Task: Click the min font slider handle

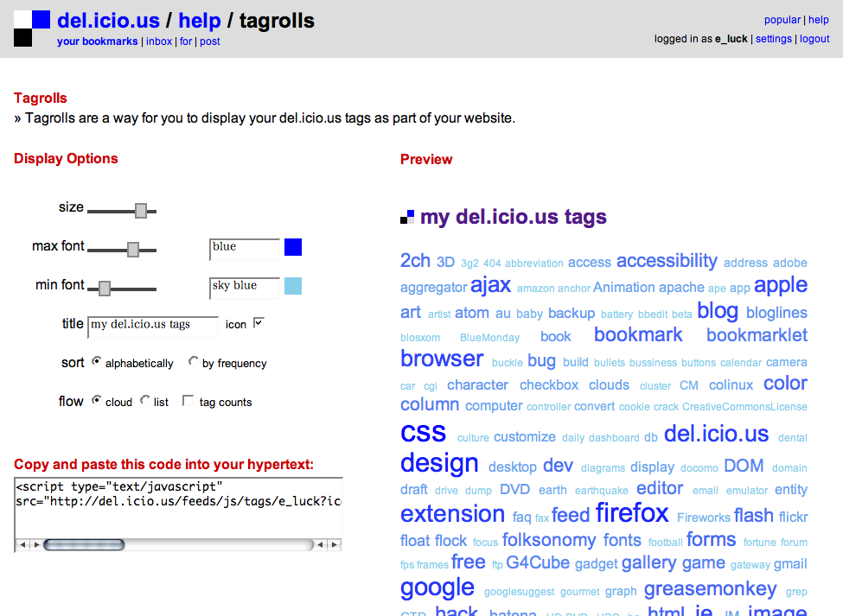Action: point(105,288)
